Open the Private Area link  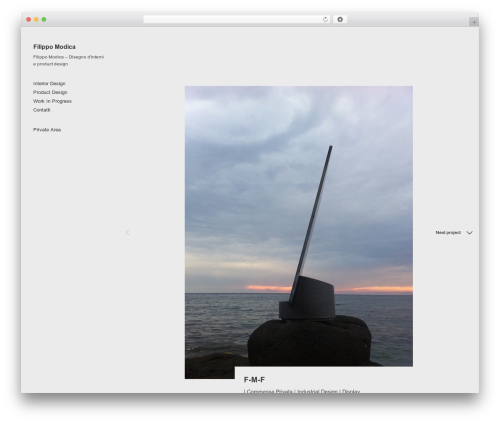pyautogui.click(x=47, y=130)
